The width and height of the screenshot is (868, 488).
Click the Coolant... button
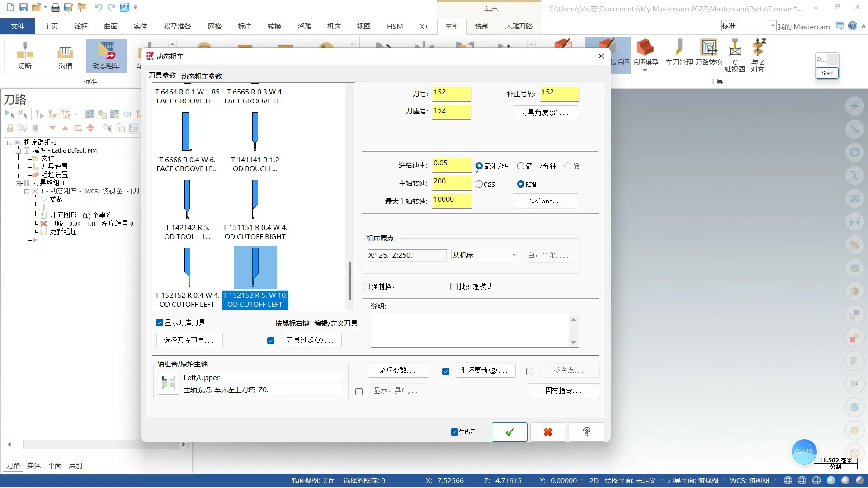click(x=545, y=201)
